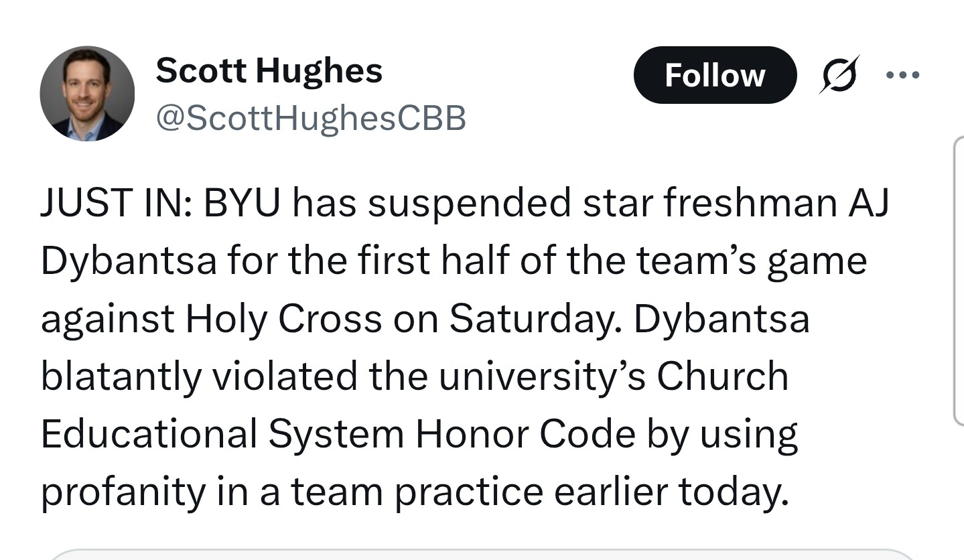Visit the @ScottHughesCBB handle
964x560 pixels.
click(310, 119)
